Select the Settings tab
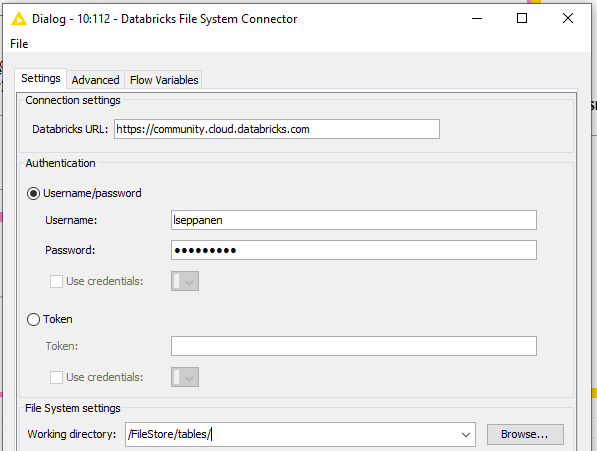Image resolution: width=597 pixels, height=451 pixels. point(41,78)
